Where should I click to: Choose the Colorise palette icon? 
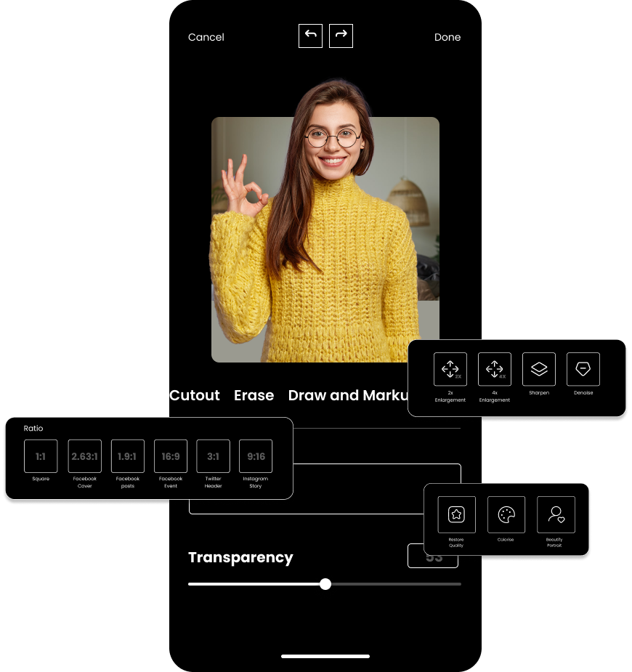(x=506, y=515)
